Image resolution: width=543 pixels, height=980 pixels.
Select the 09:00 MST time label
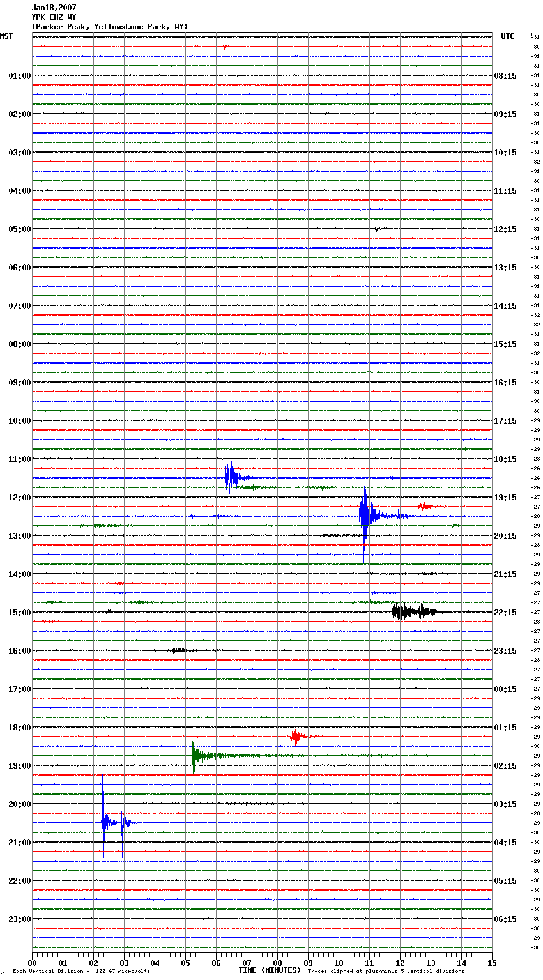click(20, 383)
